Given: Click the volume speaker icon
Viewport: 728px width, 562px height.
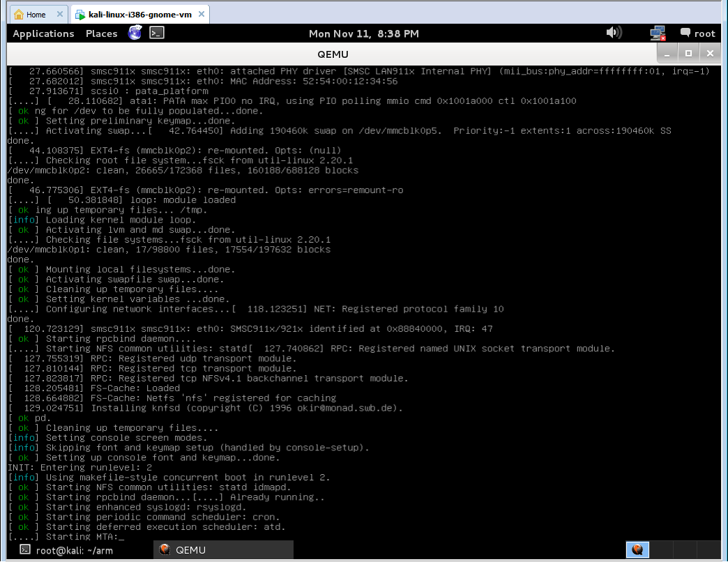Looking at the screenshot, I should [614, 33].
